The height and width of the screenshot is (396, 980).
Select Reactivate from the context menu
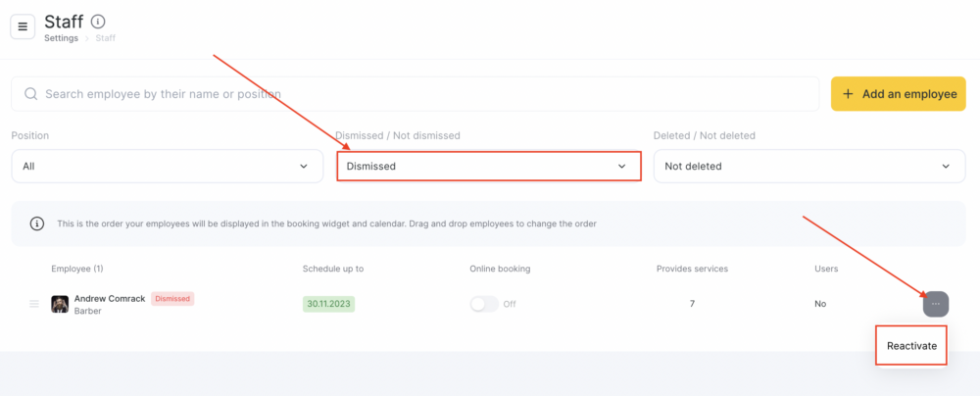(x=911, y=346)
